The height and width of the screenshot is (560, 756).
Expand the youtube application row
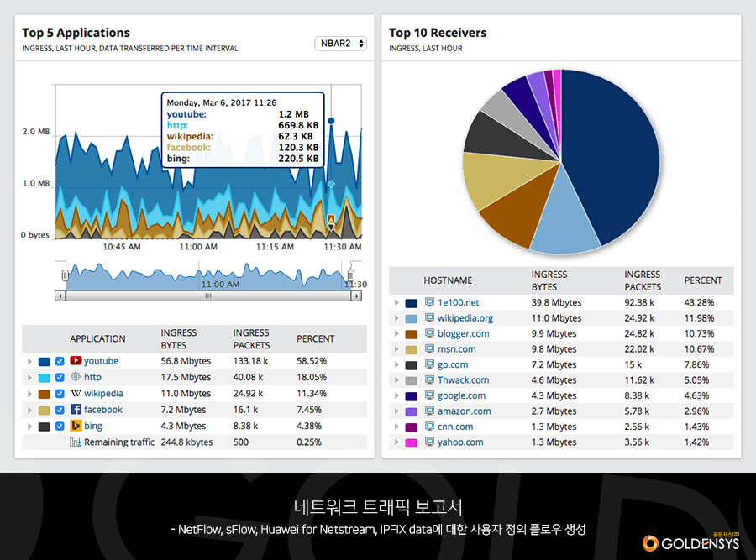29,362
